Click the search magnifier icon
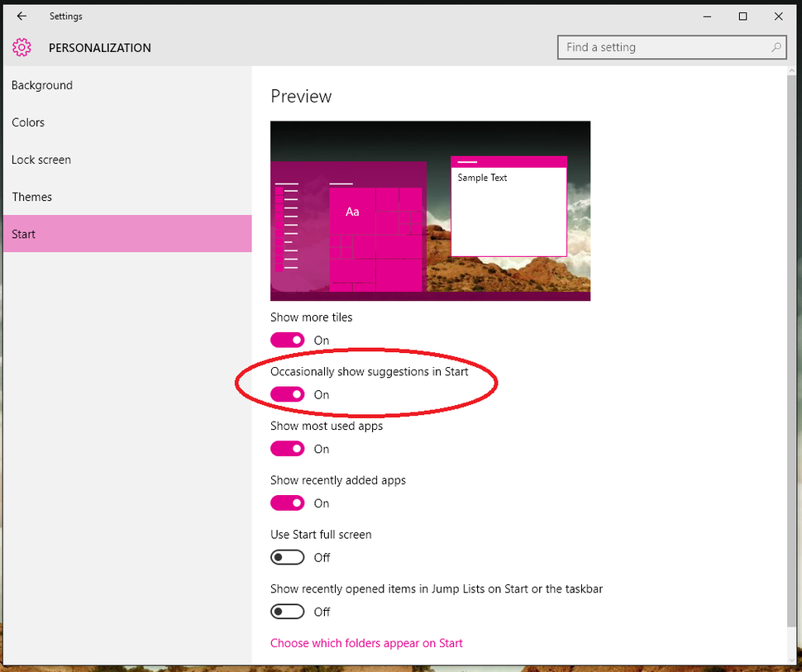Viewport: 802px width, 672px height. coord(776,48)
